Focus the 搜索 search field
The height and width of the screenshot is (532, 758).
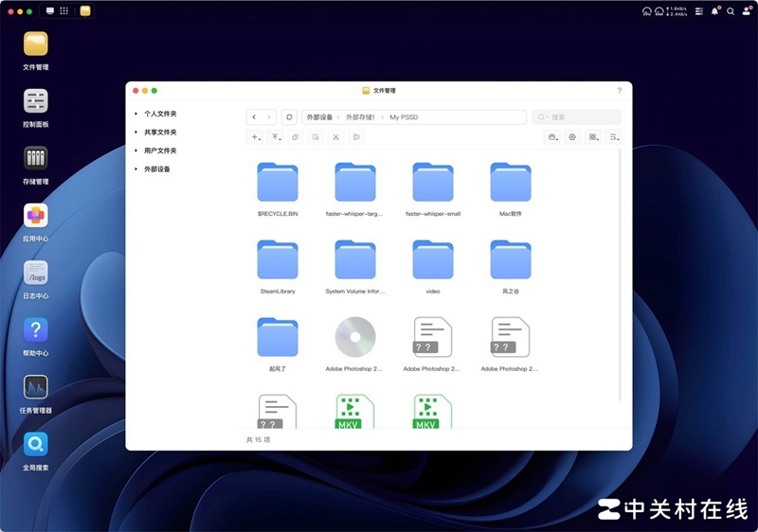pos(577,116)
